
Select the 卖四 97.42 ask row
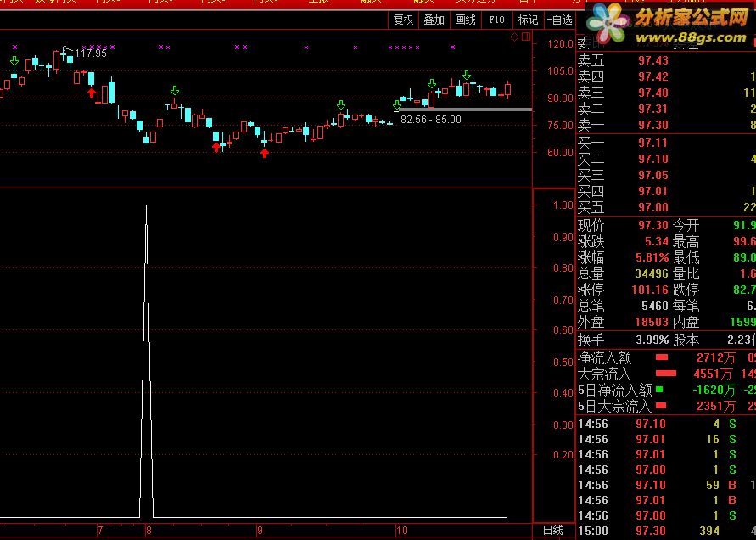pyautogui.click(x=666, y=76)
